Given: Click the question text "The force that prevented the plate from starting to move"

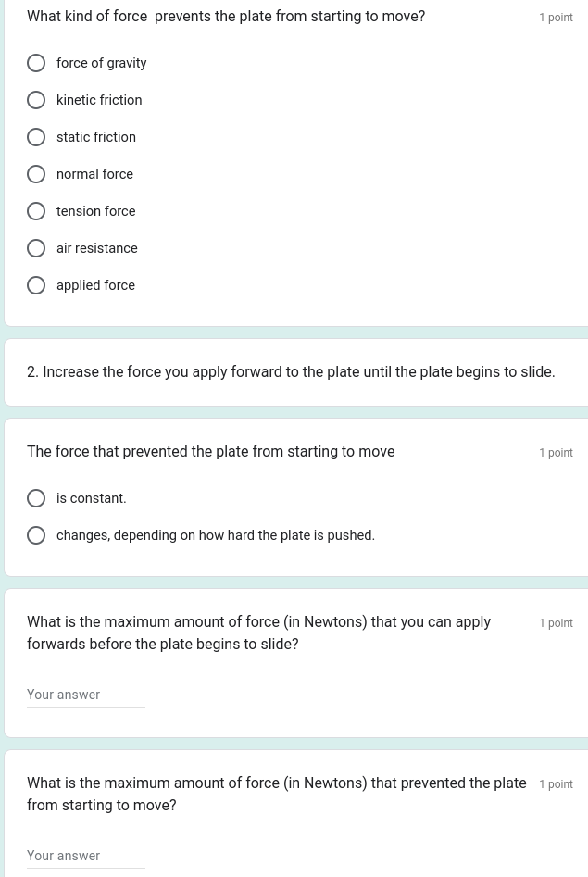Looking at the screenshot, I should pos(210,452).
